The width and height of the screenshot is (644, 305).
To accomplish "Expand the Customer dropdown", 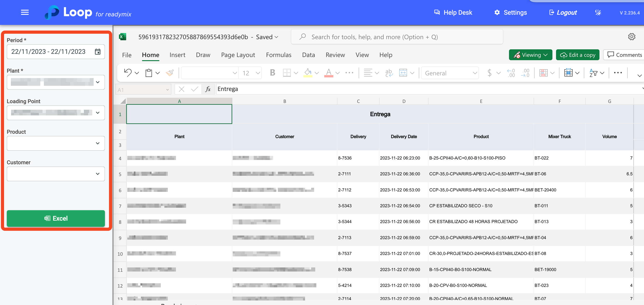I will (97, 174).
